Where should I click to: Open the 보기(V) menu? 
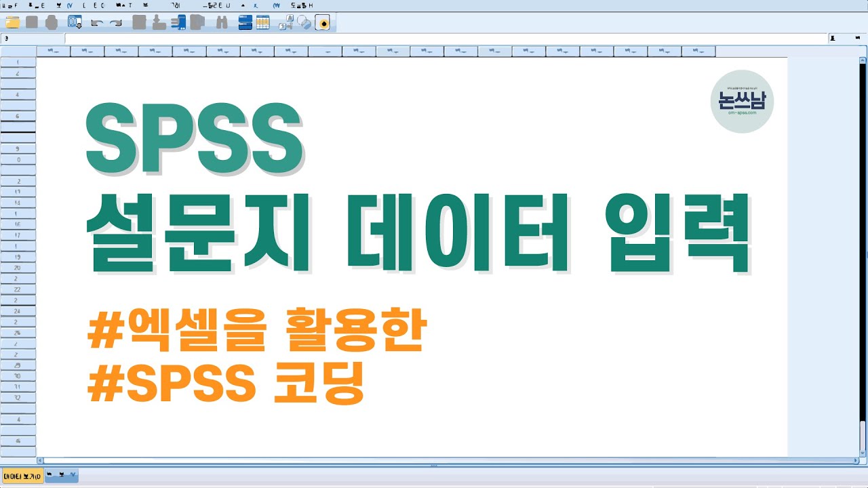click(64, 5)
